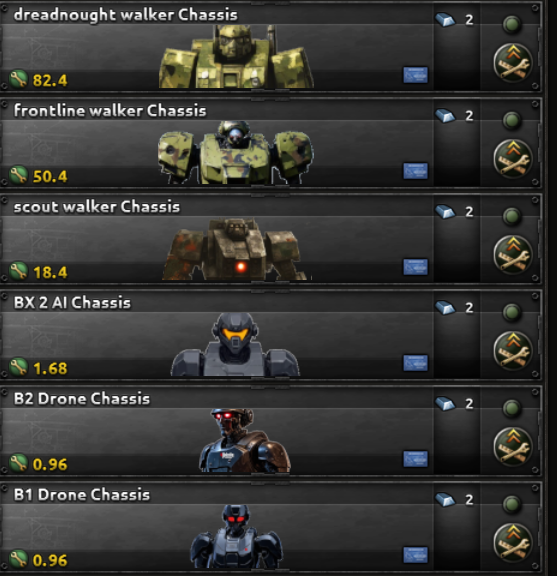Screen dimensions: 557x576
Task: Open the dreadnought walker upgrade design icon
Action: 513,62
